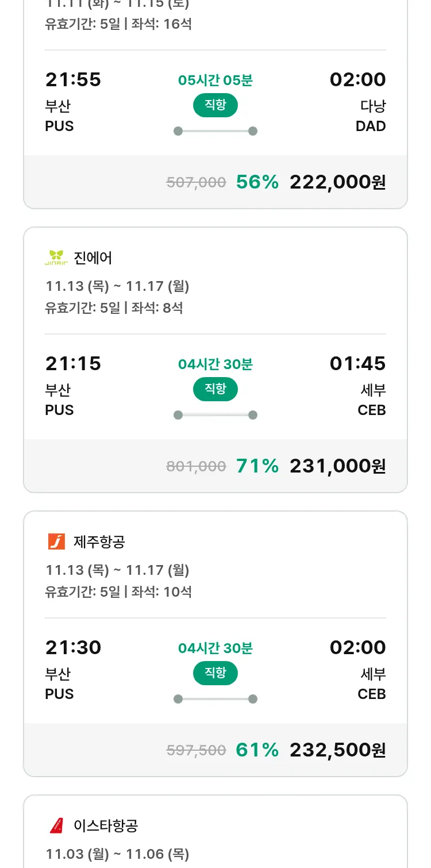Tap the 직항 badge on the Da Nang flight
This screenshot has width=431, height=868.
click(215, 105)
